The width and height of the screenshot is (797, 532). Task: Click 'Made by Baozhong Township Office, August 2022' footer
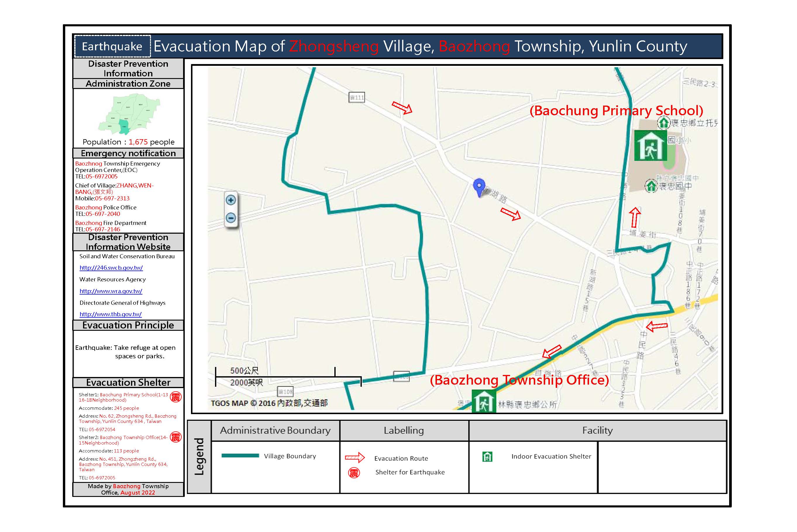pos(128,490)
